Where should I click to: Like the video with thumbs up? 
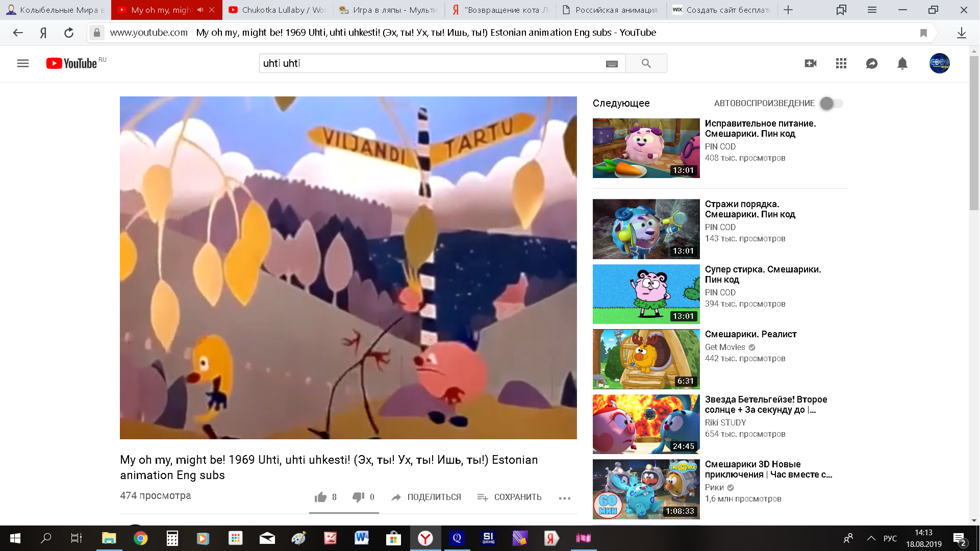[x=320, y=497]
